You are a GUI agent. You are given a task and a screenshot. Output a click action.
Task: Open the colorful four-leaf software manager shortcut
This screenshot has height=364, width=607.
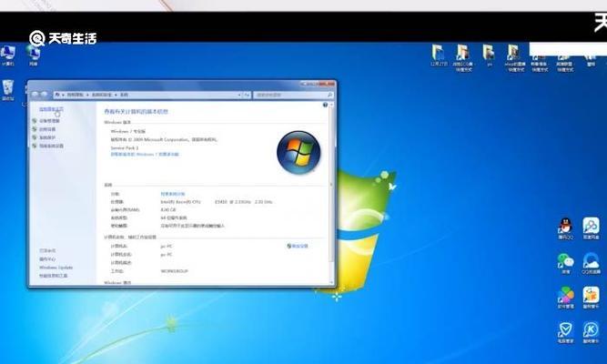click(565, 298)
